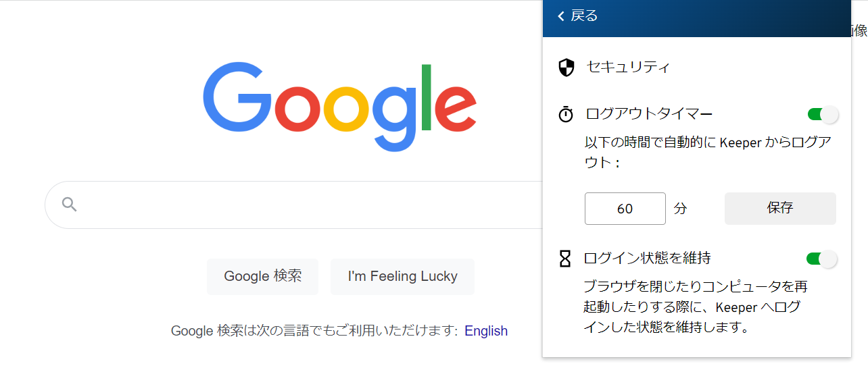Select the 戻る label in the header

click(584, 16)
